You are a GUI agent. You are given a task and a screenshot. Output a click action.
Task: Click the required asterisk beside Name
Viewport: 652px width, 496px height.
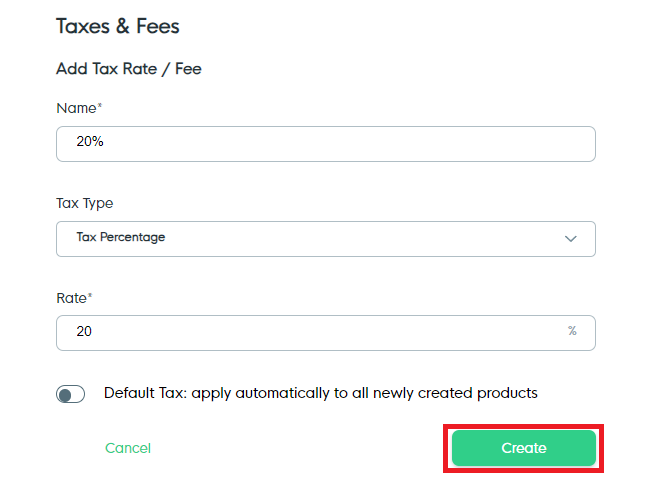(x=100, y=106)
